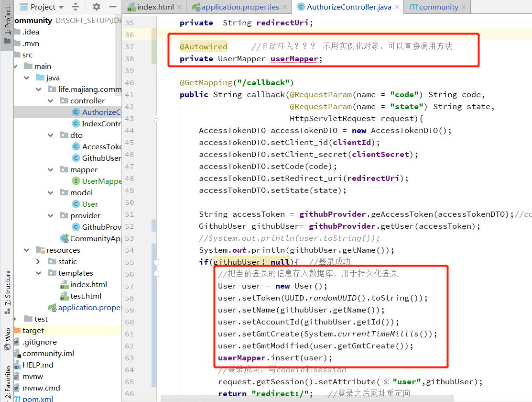The width and height of the screenshot is (532, 402).
Task: Select the .idea folder
Action: tap(27, 32)
